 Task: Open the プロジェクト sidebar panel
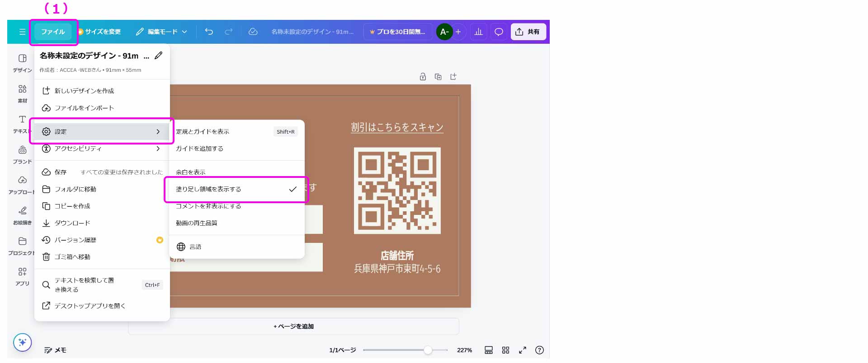point(22,246)
